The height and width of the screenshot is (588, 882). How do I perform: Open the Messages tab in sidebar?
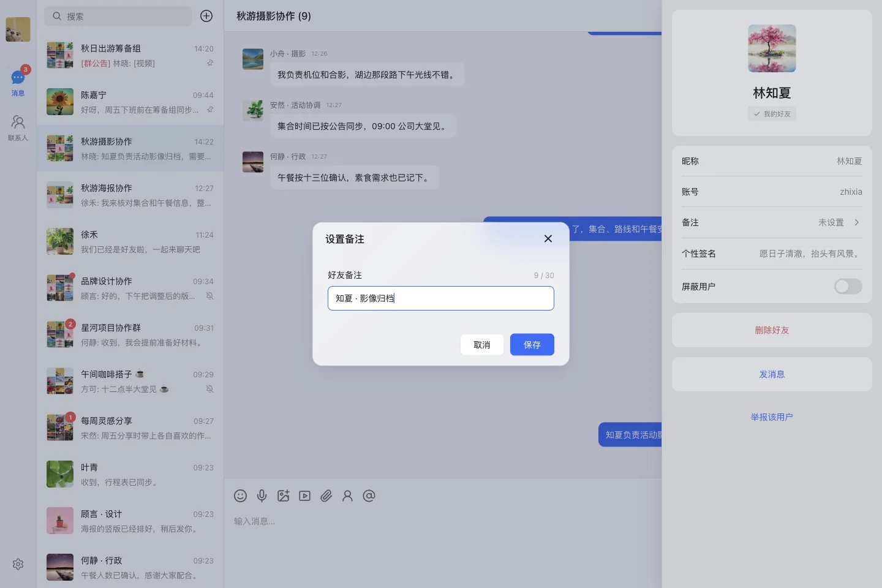pyautogui.click(x=18, y=83)
